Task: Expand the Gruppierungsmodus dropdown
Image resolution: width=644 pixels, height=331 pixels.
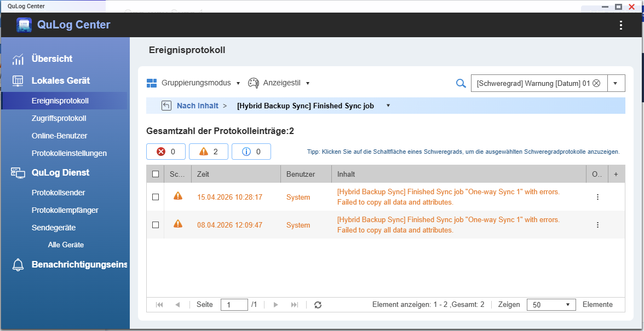Action: click(x=238, y=83)
